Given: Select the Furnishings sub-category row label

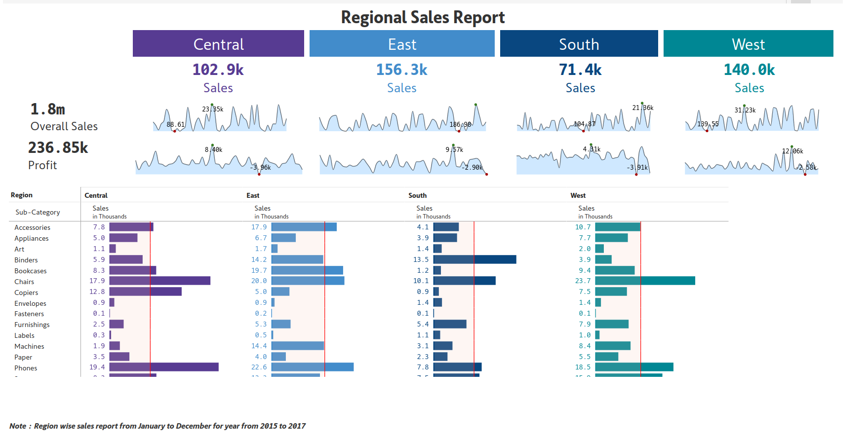Looking at the screenshot, I should (x=32, y=325).
